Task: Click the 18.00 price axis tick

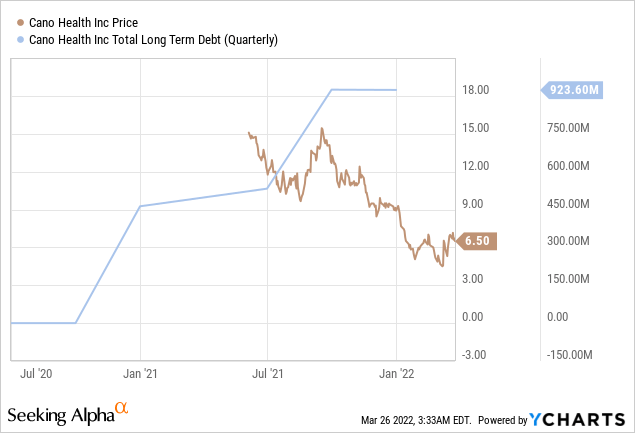Action: pyautogui.click(x=474, y=90)
